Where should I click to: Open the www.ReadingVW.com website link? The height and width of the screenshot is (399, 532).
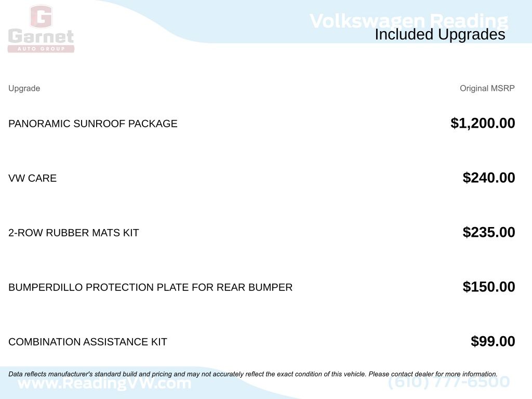[104, 384]
